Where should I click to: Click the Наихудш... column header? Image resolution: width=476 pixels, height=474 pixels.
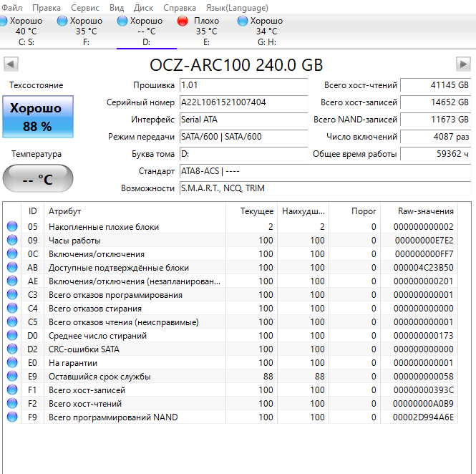tap(303, 211)
